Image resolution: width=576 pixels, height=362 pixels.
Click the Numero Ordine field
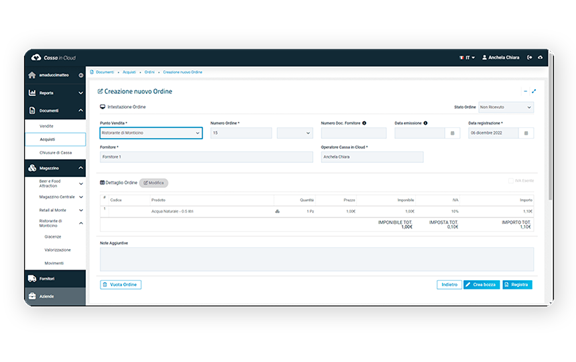(x=241, y=133)
